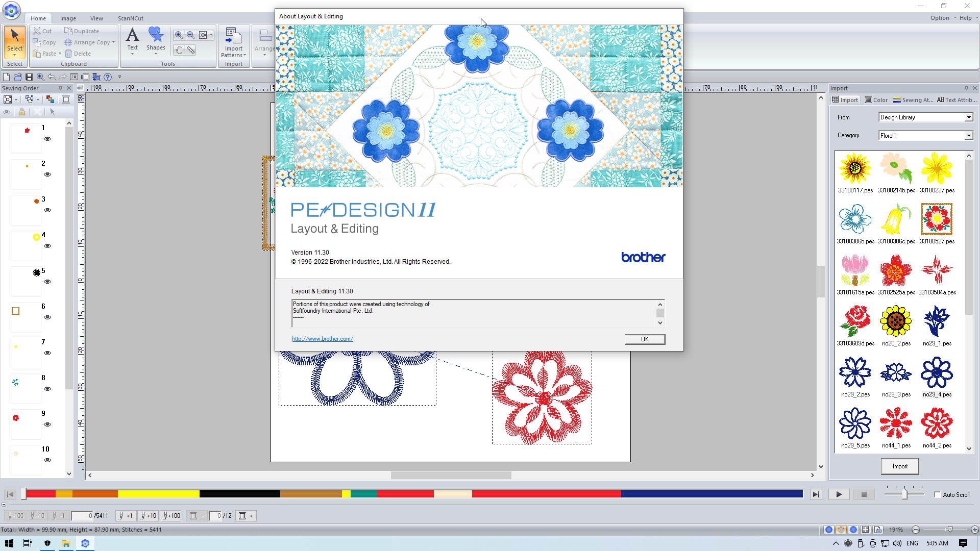980x551 pixels.
Task: Open the brother.com hyperlink
Action: coord(323,338)
